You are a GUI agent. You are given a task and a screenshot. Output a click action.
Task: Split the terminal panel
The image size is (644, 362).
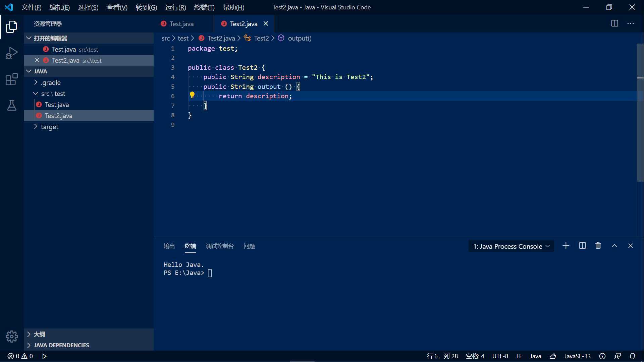pyautogui.click(x=582, y=246)
